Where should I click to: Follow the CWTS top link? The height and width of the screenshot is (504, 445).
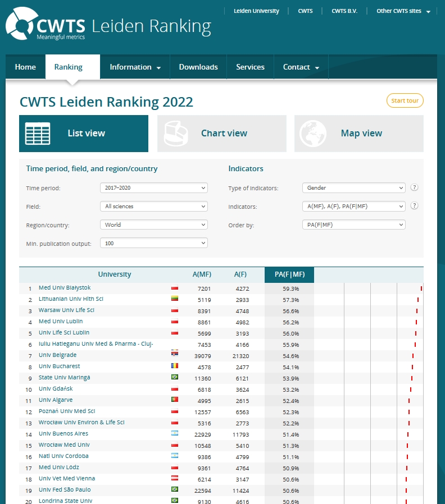click(x=305, y=11)
